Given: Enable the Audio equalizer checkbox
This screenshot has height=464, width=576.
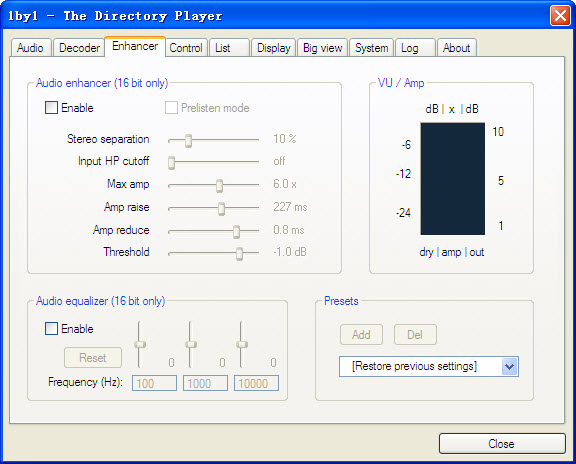Looking at the screenshot, I should [51, 328].
